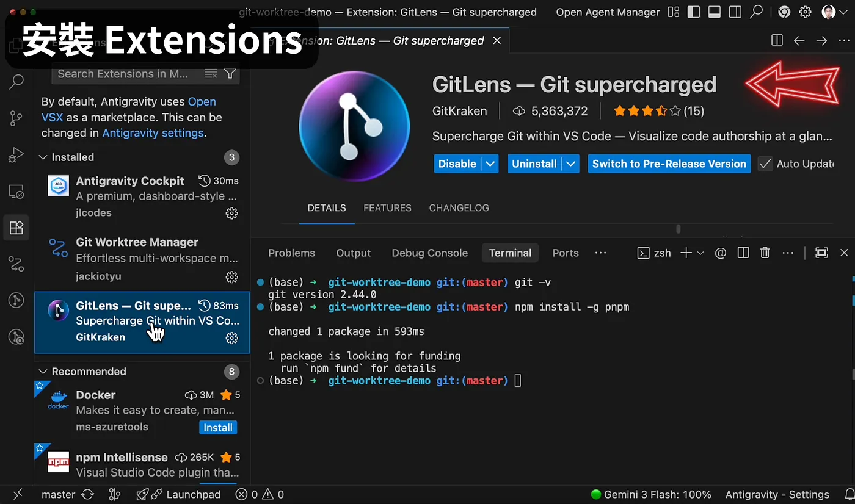
Task: Go back with the left arrow
Action: pyautogui.click(x=799, y=40)
